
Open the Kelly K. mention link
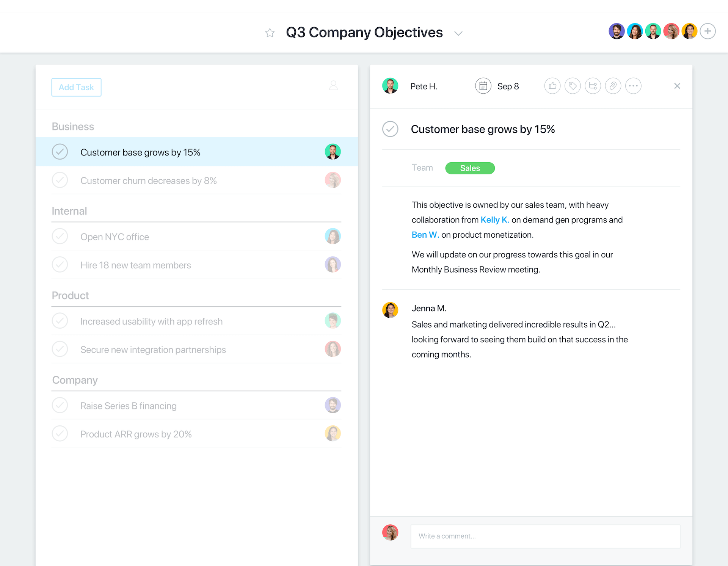(x=494, y=220)
